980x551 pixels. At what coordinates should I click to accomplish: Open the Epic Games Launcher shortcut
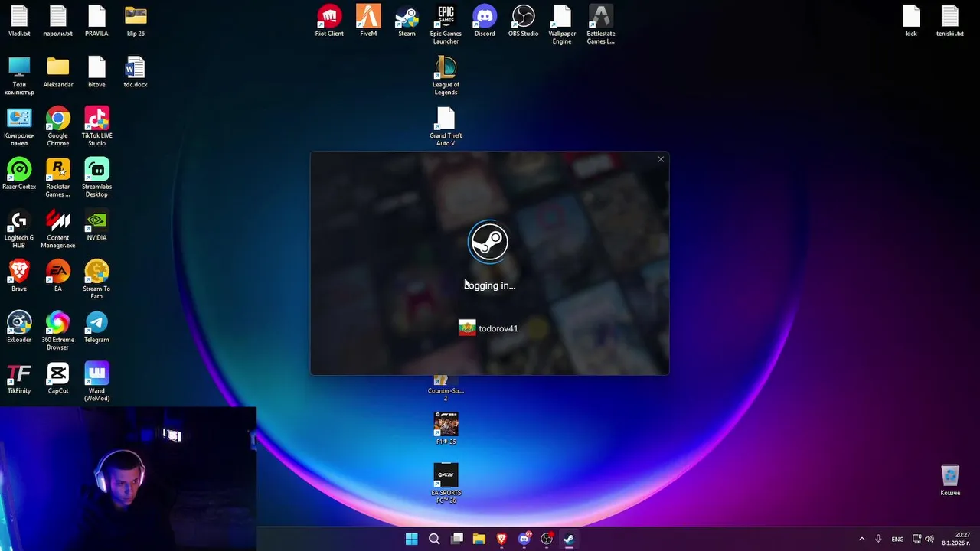[x=446, y=24]
